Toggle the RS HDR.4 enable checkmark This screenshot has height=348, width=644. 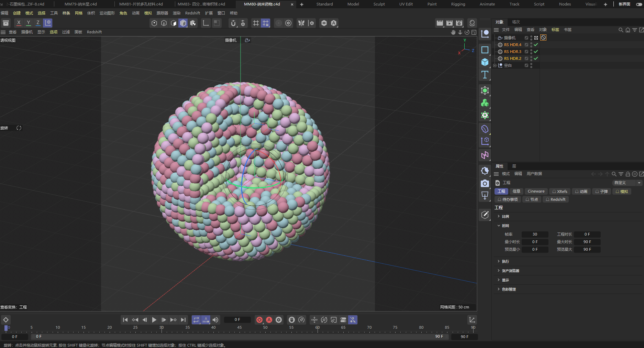click(x=536, y=45)
